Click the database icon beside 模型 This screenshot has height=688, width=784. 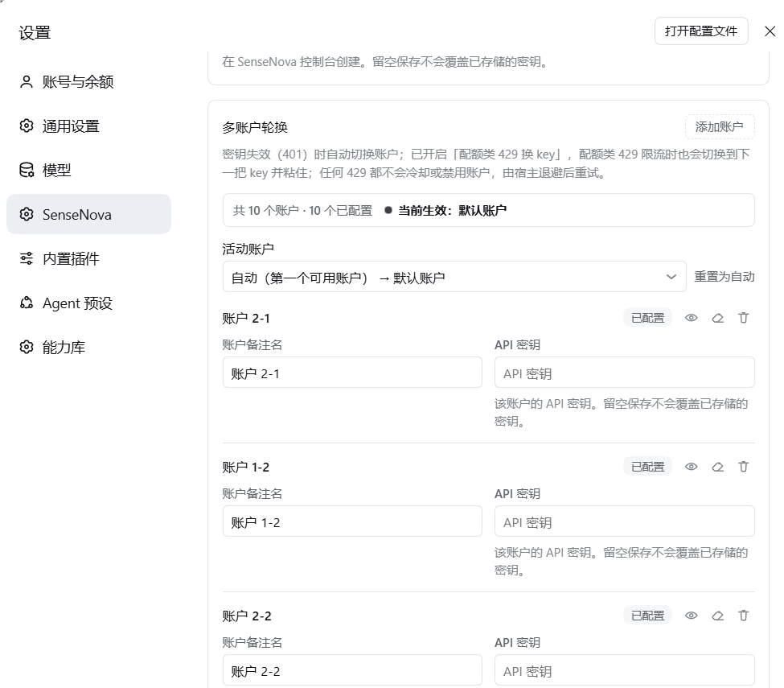(x=27, y=170)
